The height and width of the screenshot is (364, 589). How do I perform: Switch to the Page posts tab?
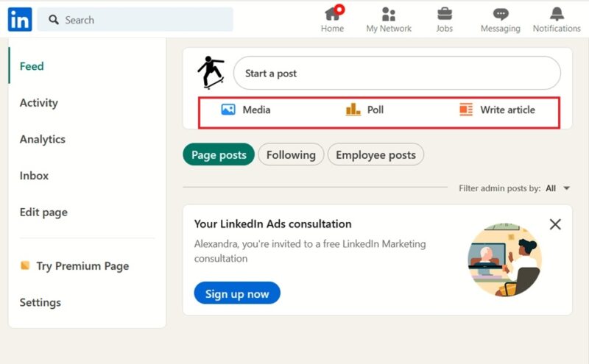[219, 154]
